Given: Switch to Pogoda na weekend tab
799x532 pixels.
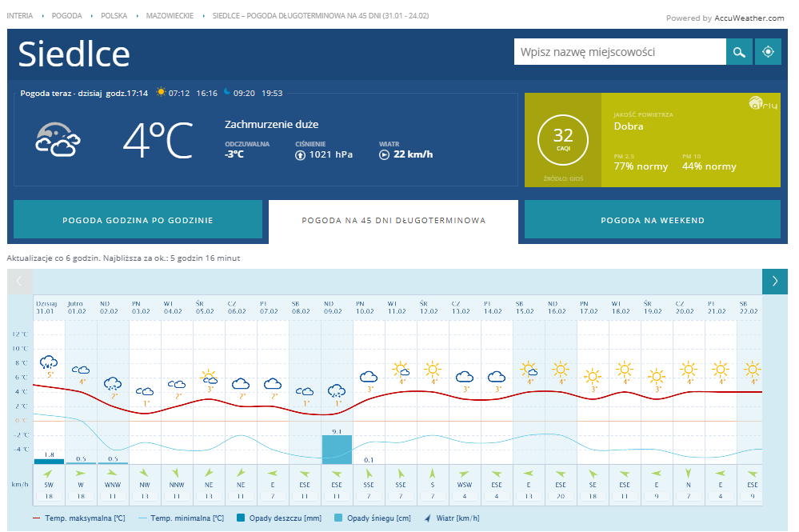Looking at the screenshot, I should [652, 220].
